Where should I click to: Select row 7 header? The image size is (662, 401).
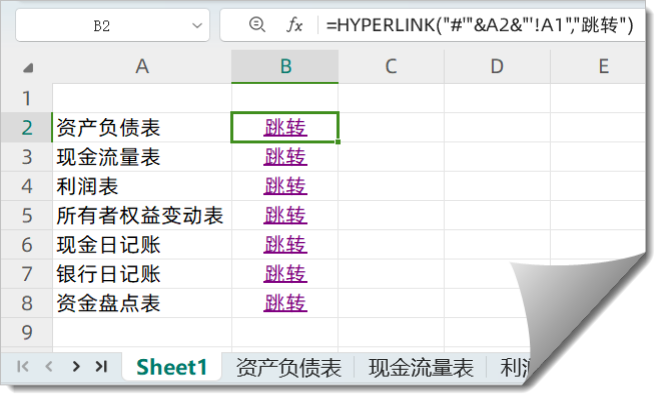point(27,274)
